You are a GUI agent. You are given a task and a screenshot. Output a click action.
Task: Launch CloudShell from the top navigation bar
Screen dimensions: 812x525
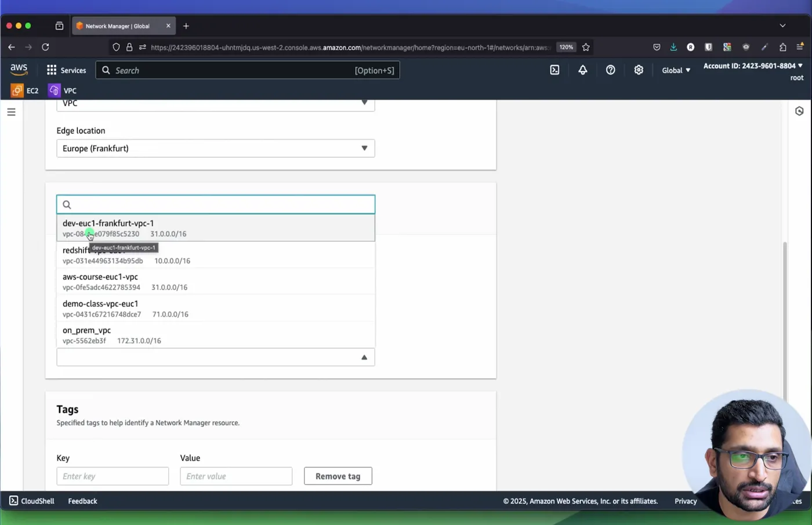click(554, 70)
